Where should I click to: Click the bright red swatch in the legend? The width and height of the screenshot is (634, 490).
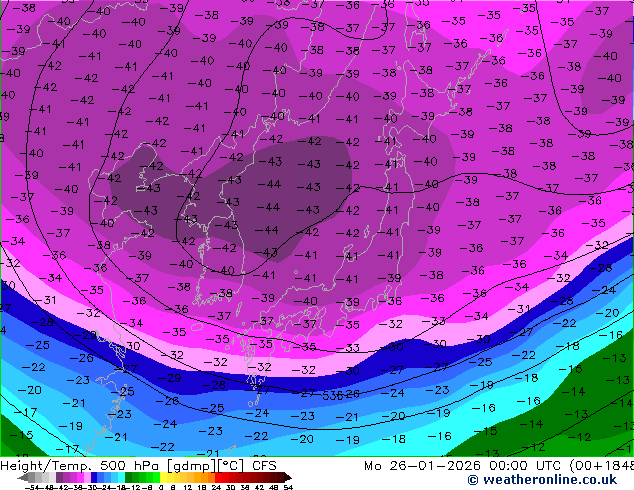(218, 477)
